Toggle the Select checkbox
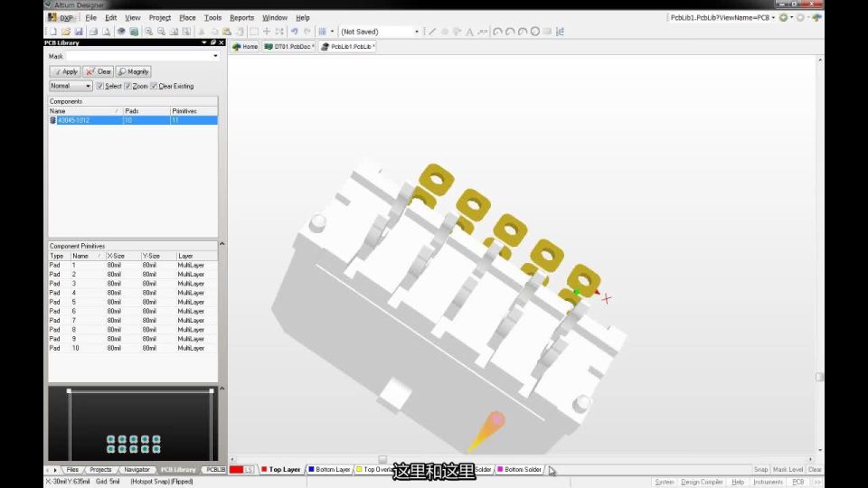Screen dimensions: 868x488 100,86
